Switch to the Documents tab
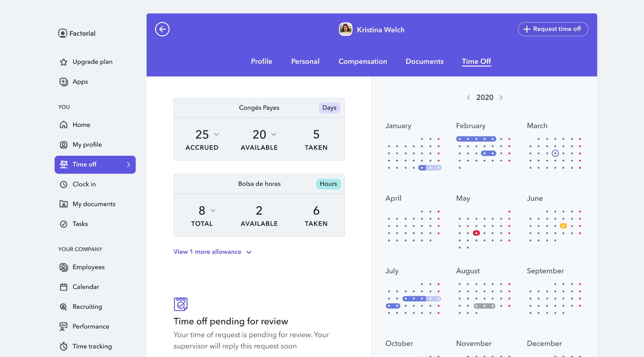This screenshot has height=357, width=644. tap(424, 61)
